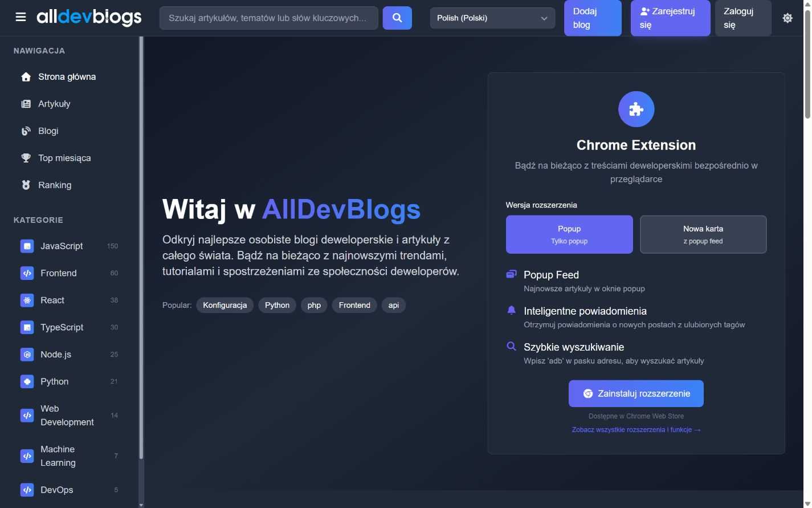Select the Konfiguracja popular tag
Image resolution: width=812 pixels, height=508 pixels.
[225, 305]
